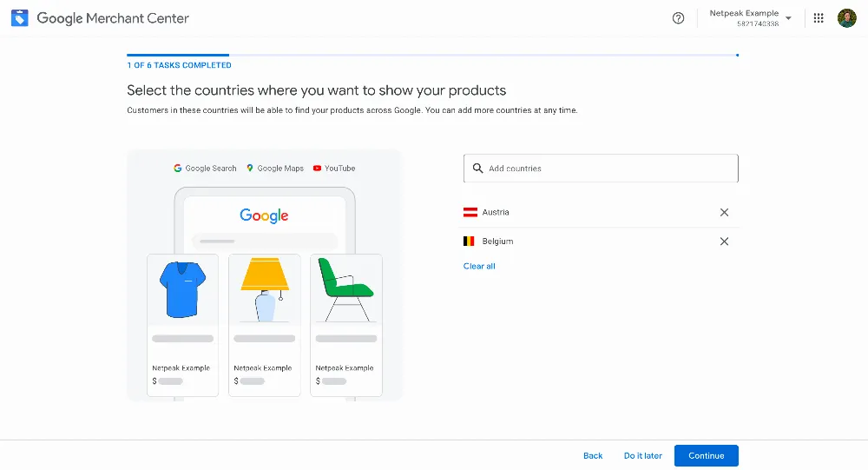Viewport: 868px width, 470px height.
Task: Open the Google apps grid icon
Action: (x=819, y=18)
